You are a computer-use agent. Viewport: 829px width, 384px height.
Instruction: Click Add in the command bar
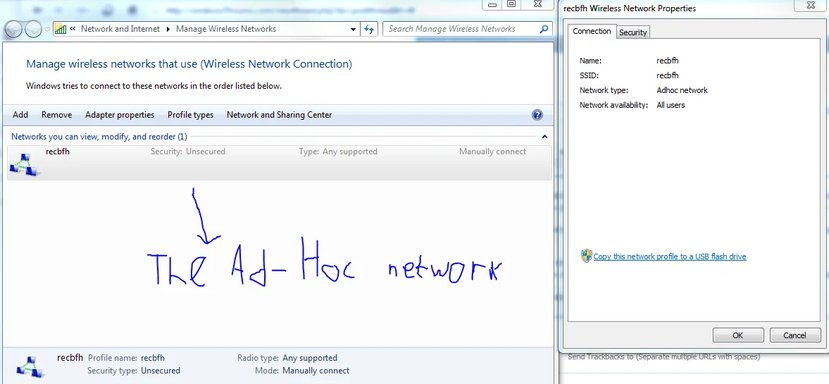pos(21,115)
